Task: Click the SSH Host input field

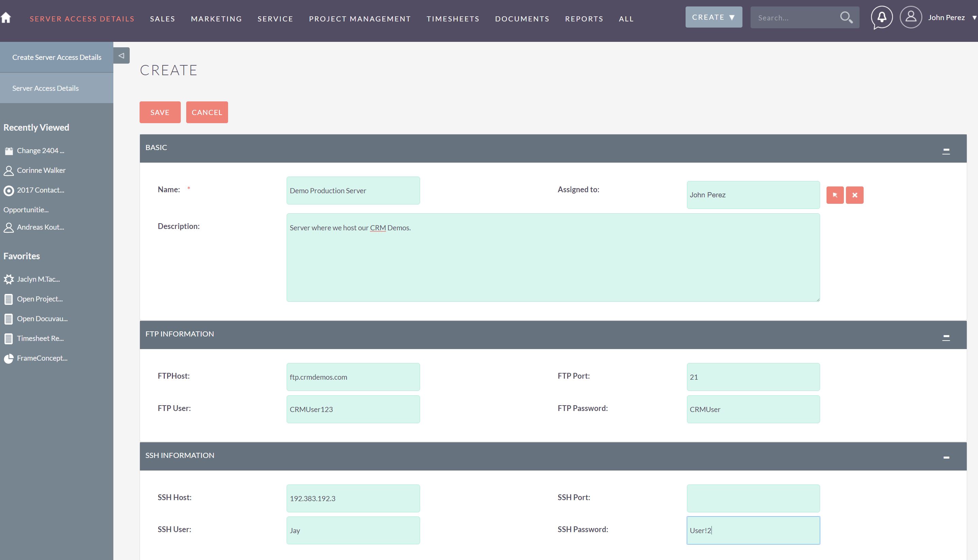Action: (x=353, y=498)
